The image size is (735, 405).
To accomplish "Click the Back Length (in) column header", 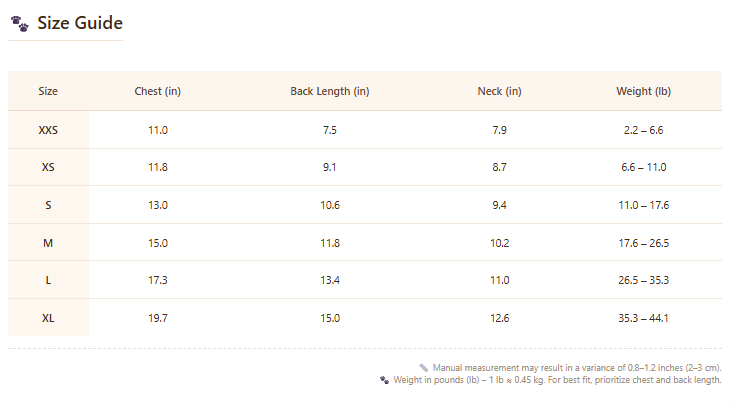I will 330,91.
